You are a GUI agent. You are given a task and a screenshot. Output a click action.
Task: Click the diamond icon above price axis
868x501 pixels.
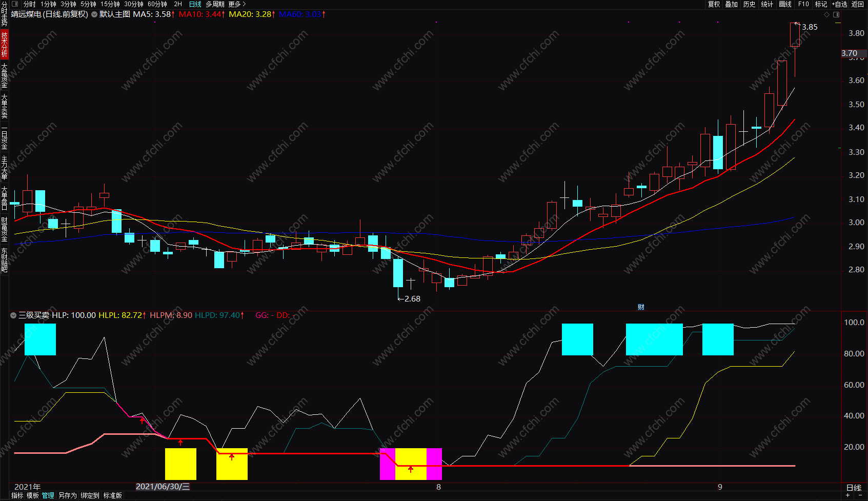tap(826, 14)
